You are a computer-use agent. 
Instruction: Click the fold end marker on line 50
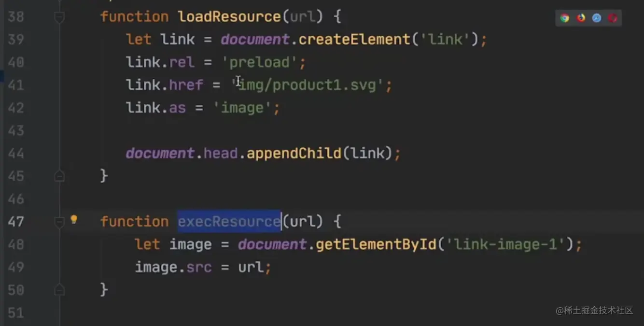[x=59, y=290]
